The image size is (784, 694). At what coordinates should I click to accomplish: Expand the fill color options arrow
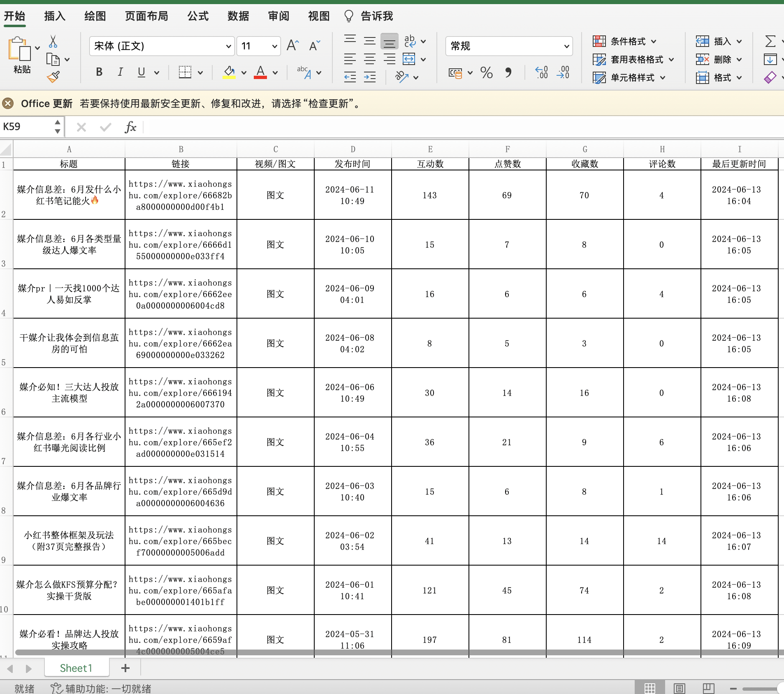[x=244, y=73]
